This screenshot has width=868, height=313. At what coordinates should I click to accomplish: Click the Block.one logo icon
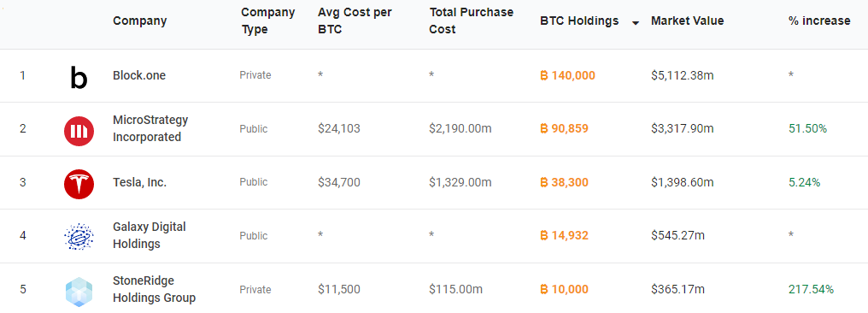[79, 77]
